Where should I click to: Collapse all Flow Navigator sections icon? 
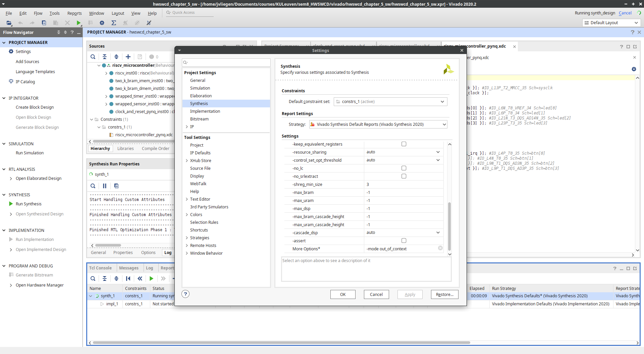coord(59,33)
